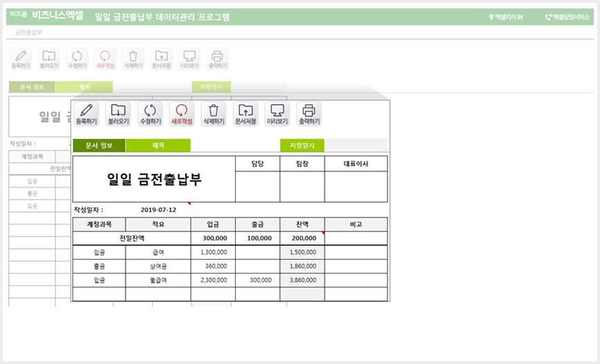Select the 금전출납부 tab under the header

[29, 32]
